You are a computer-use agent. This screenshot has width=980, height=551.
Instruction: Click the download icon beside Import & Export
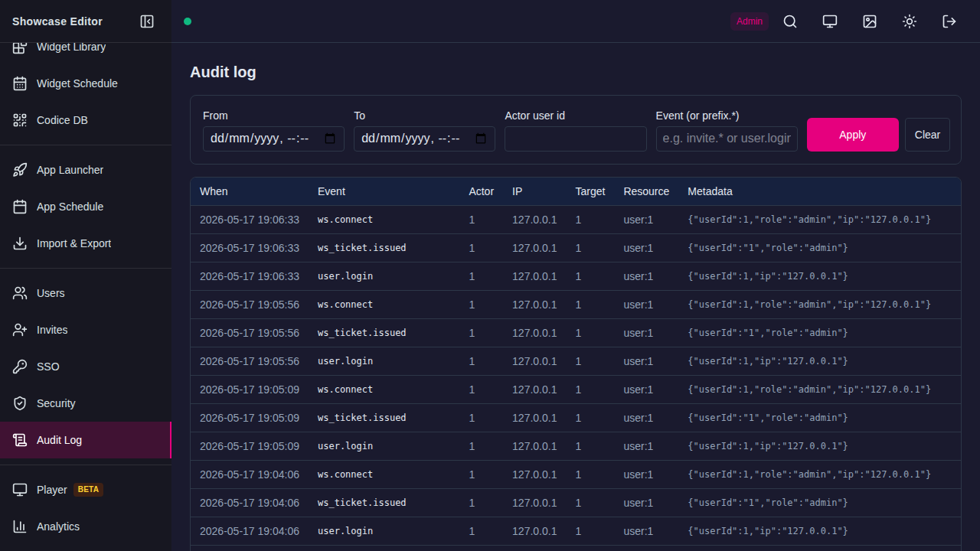pyautogui.click(x=20, y=243)
